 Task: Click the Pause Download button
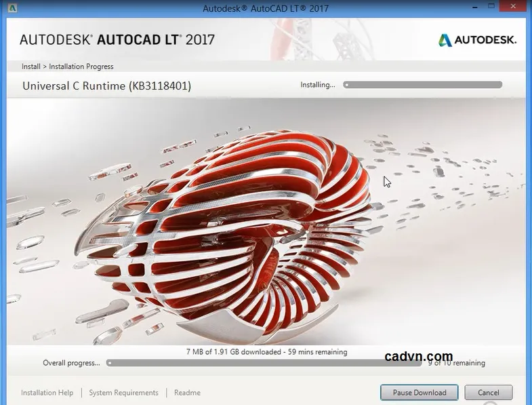point(420,392)
